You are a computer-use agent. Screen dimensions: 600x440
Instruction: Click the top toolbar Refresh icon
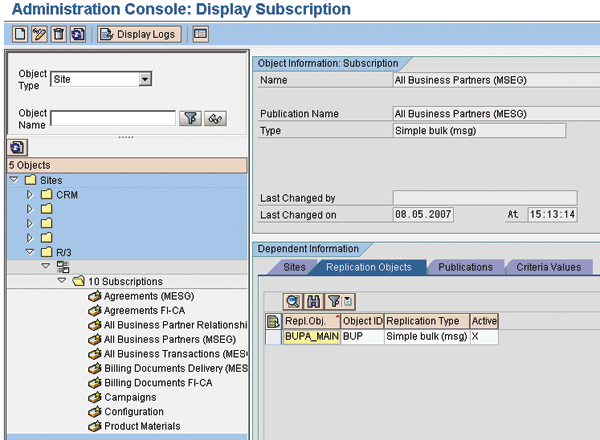coord(78,34)
